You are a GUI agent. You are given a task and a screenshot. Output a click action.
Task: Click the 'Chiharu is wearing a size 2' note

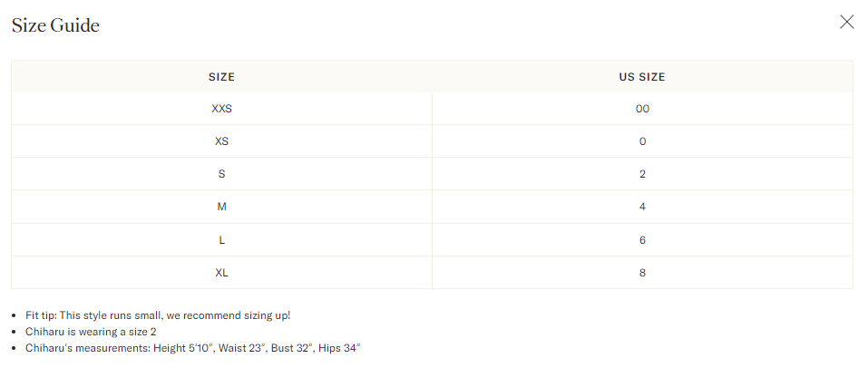coord(91,332)
